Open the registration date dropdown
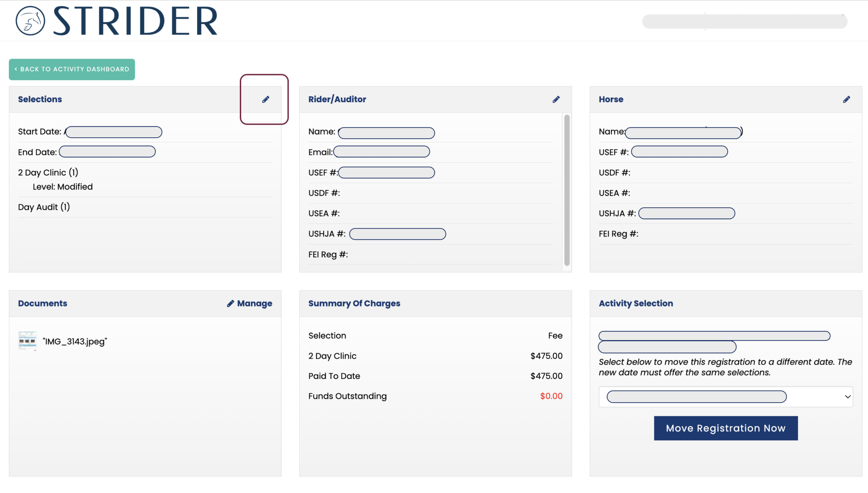The width and height of the screenshot is (868, 493). tap(725, 396)
